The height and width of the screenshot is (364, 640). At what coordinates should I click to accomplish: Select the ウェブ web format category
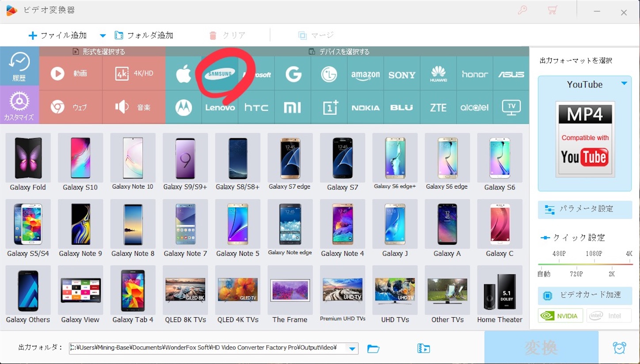71,107
